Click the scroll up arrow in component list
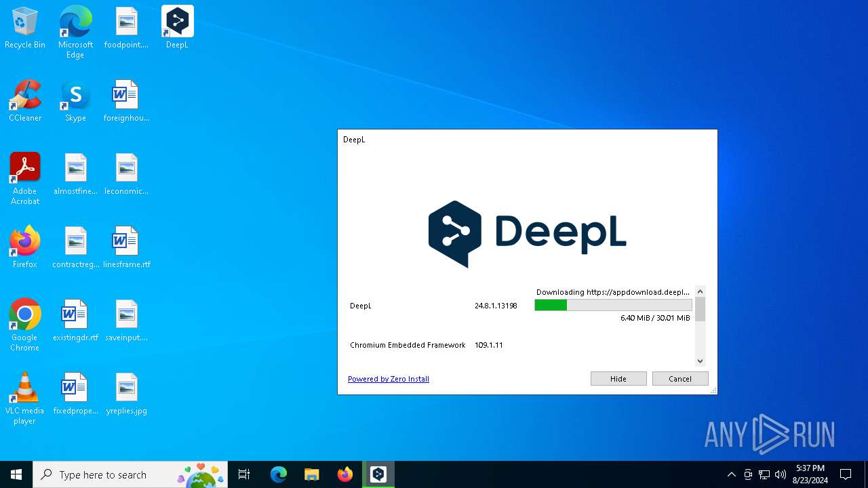Image resolution: width=868 pixels, height=488 pixels. pyautogui.click(x=701, y=291)
